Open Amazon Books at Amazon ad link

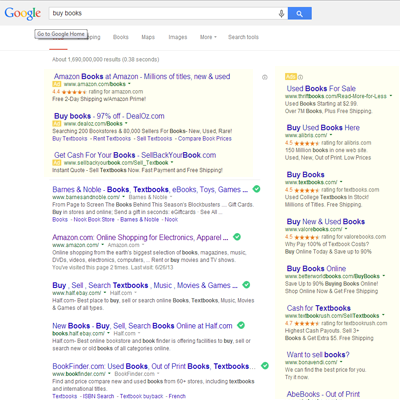point(142,76)
